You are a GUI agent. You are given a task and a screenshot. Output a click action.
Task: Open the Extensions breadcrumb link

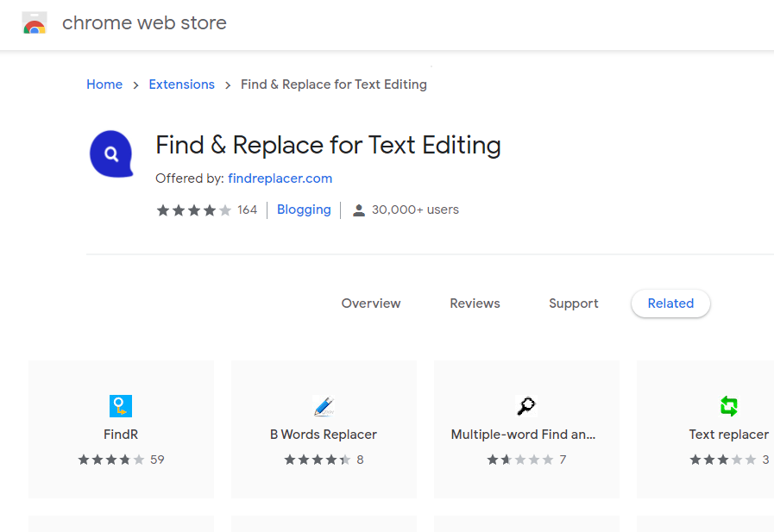point(182,84)
